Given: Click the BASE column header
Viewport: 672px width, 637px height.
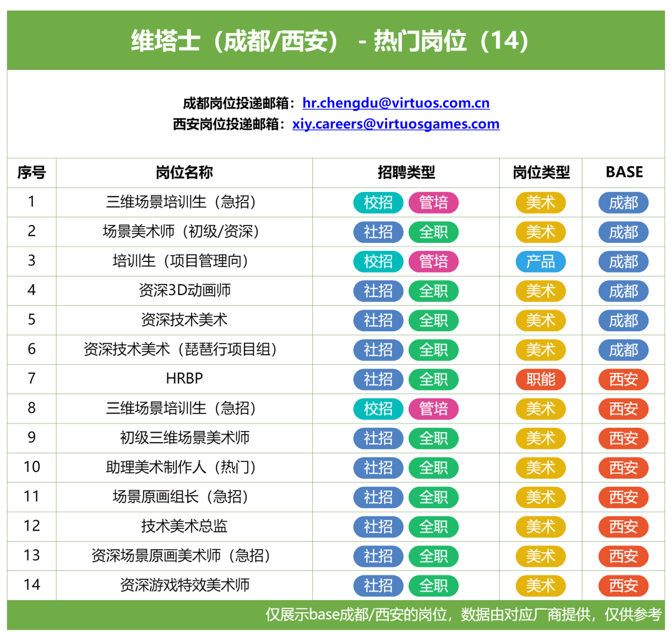Looking at the screenshot, I should [x=624, y=172].
